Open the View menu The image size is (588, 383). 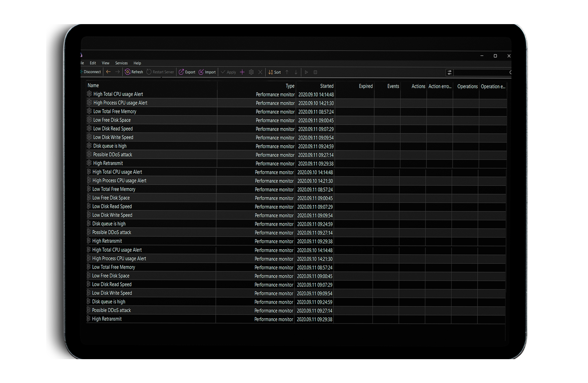[106, 63]
